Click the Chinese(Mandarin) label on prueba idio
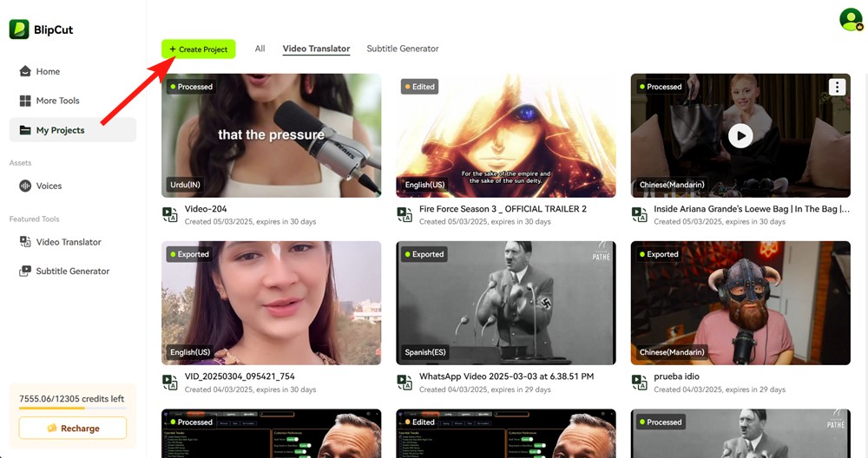Screen dimensions: 868x458 point(672,352)
